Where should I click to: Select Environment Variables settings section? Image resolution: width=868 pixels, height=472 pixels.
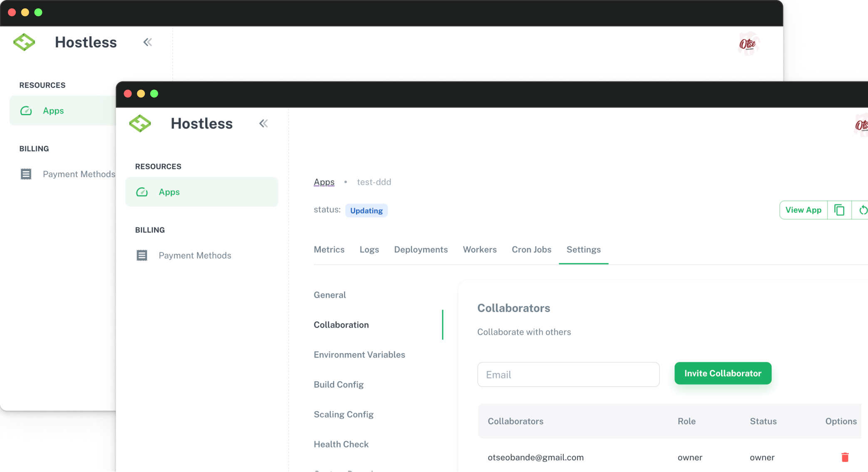(x=359, y=355)
